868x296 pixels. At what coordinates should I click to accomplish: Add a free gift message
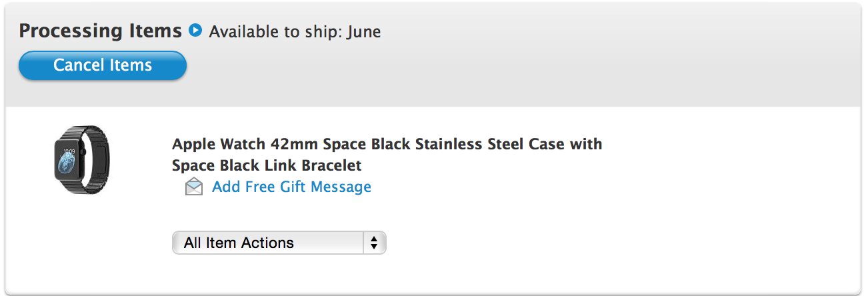(x=291, y=187)
